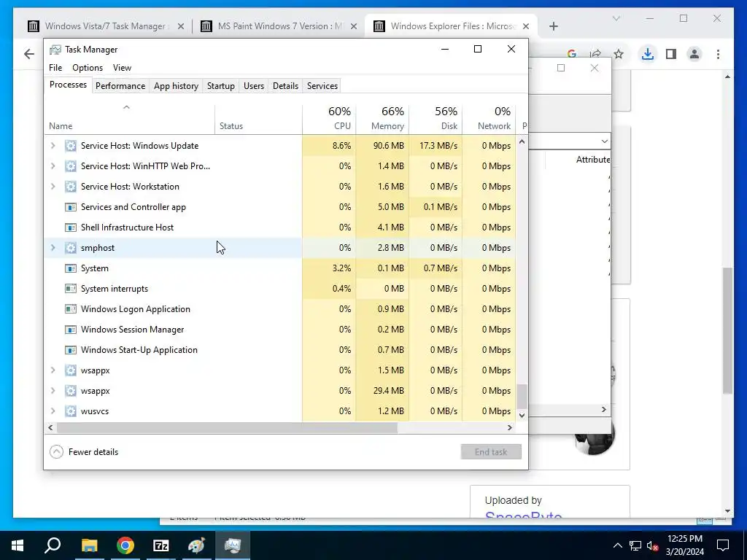Open 7-Zip from the taskbar
This screenshot has width=747, height=560.
pos(161,545)
